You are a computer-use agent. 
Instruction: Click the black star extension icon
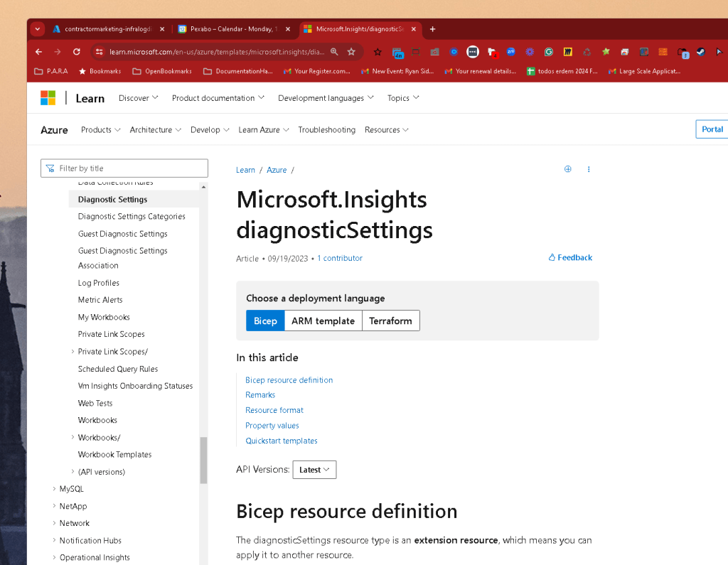(x=378, y=52)
